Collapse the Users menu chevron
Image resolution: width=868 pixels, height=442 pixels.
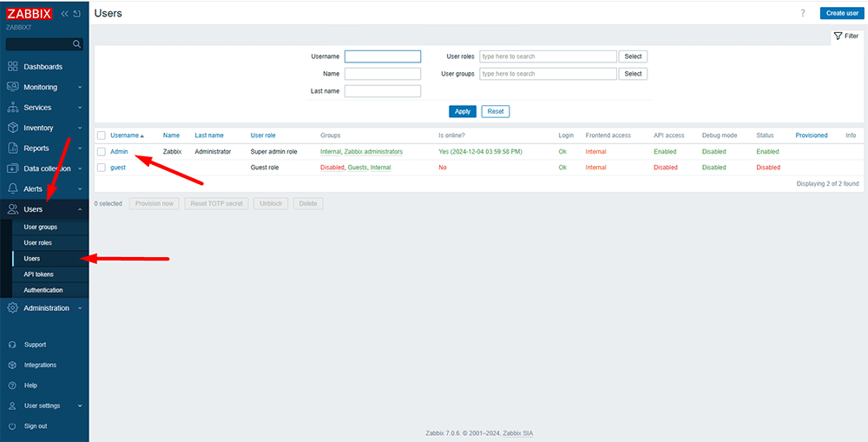pyautogui.click(x=80, y=209)
